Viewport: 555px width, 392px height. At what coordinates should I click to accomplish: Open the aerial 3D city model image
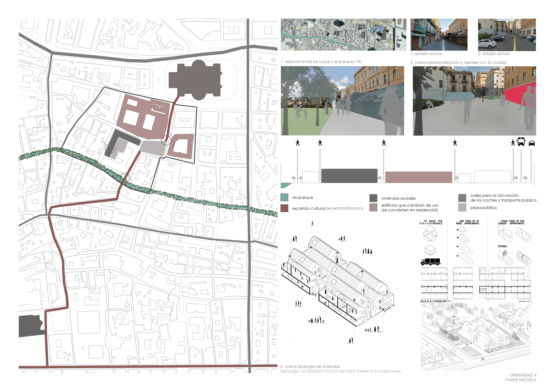[x=343, y=35]
